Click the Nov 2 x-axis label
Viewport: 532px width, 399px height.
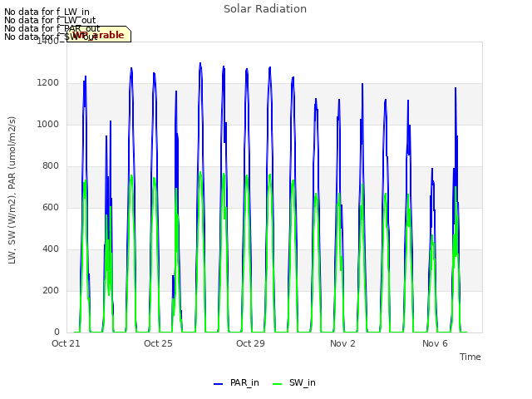click(342, 343)
